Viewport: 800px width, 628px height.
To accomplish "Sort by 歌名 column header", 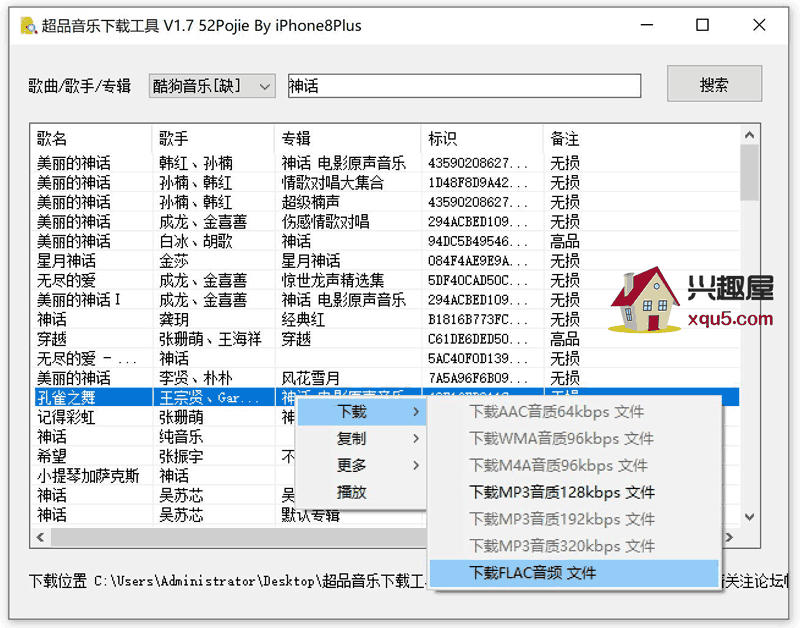I will click(91, 138).
